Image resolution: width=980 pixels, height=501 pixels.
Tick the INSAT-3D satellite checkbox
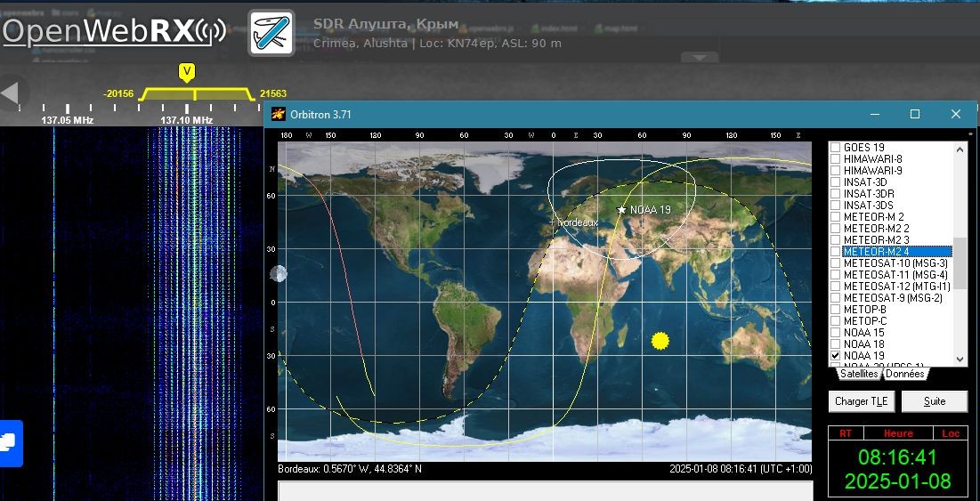click(x=835, y=182)
